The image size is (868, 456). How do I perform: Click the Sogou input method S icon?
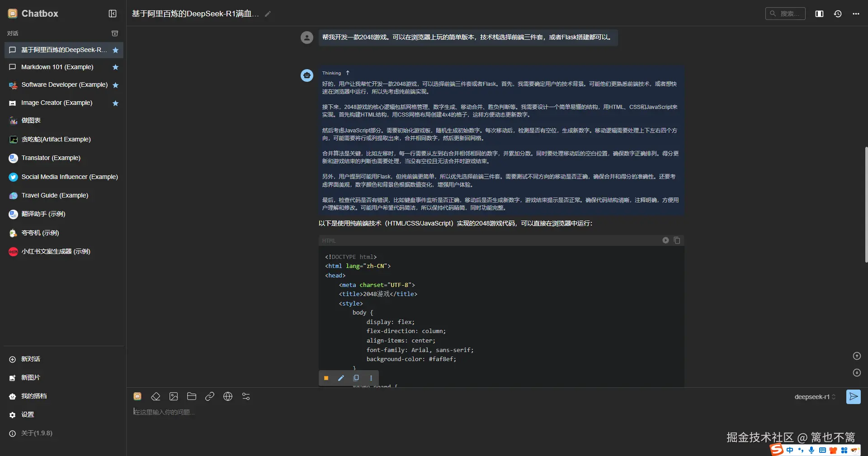(x=777, y=450)
